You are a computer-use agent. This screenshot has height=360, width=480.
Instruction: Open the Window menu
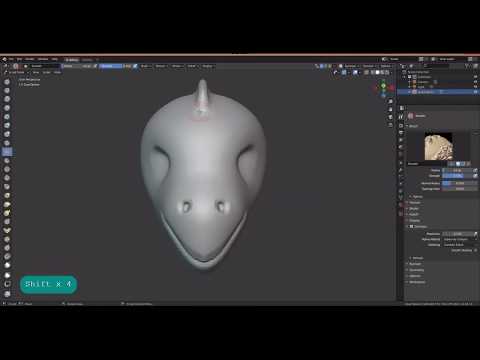[x=43, y=59]
